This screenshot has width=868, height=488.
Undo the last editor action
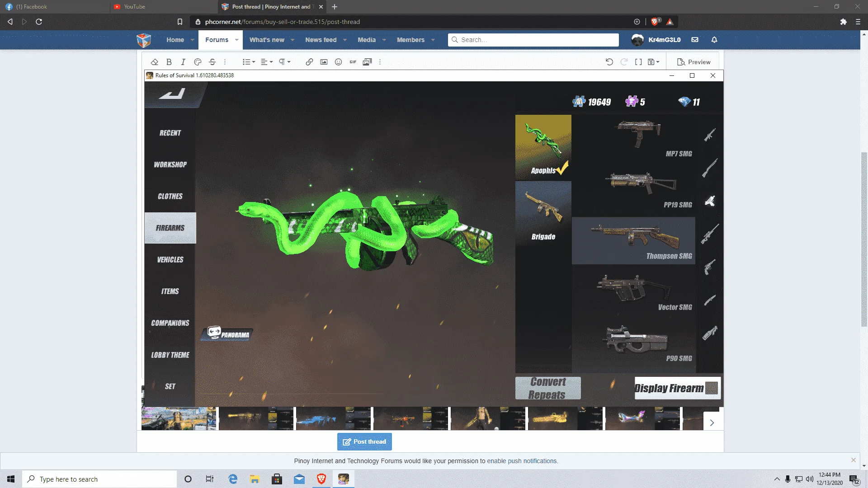(609, 62)
